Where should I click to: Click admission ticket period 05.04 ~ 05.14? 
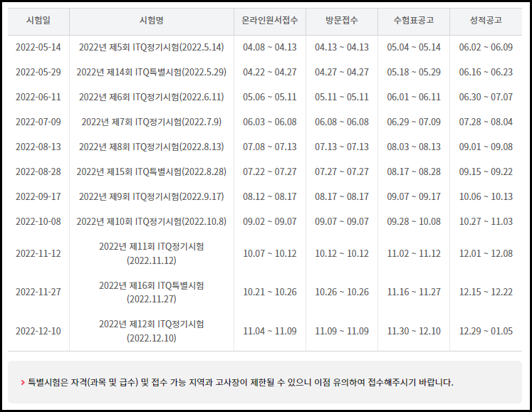pos(414,47)
